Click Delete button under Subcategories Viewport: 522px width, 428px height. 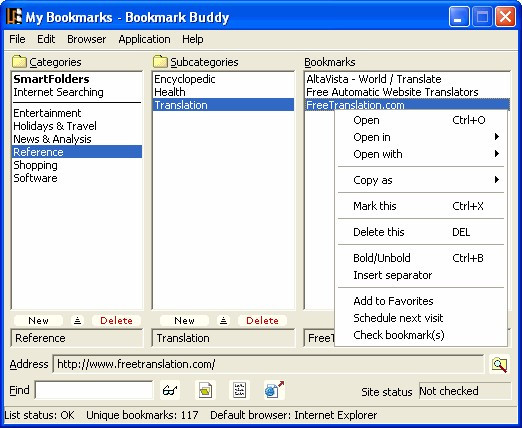[x=262, y=321]
